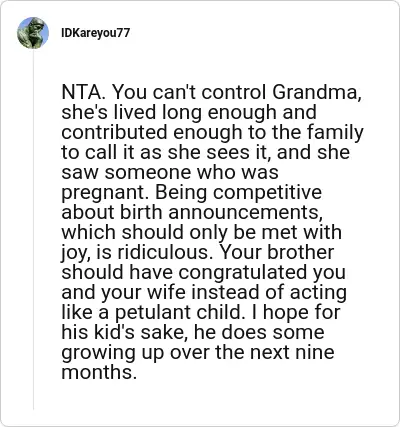Click the line 'should have congratulated you'
The height and width of the screenshot is (427, 400).
click(x=204, y=272)
